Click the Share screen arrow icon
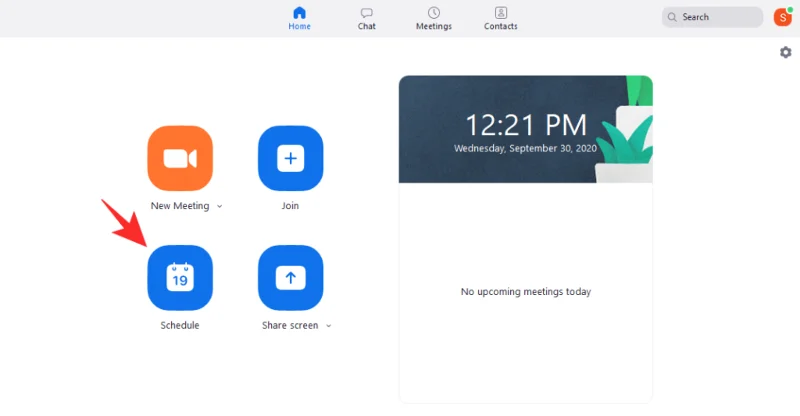 point(290,277)
